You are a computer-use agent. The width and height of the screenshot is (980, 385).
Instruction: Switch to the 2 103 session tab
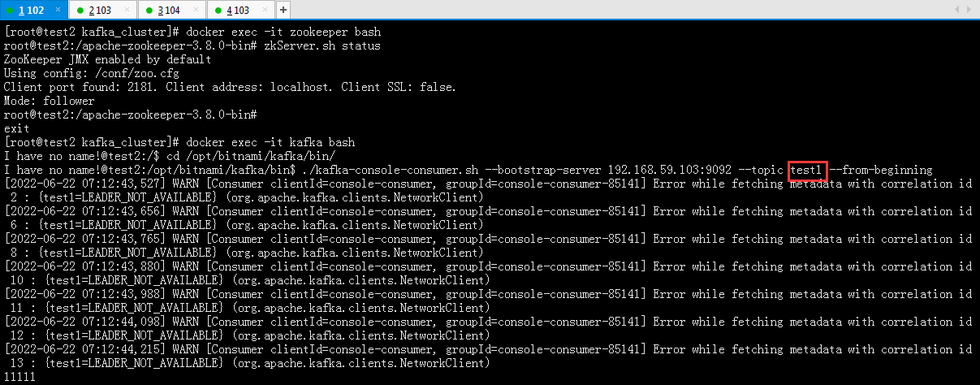click(103, 11)
